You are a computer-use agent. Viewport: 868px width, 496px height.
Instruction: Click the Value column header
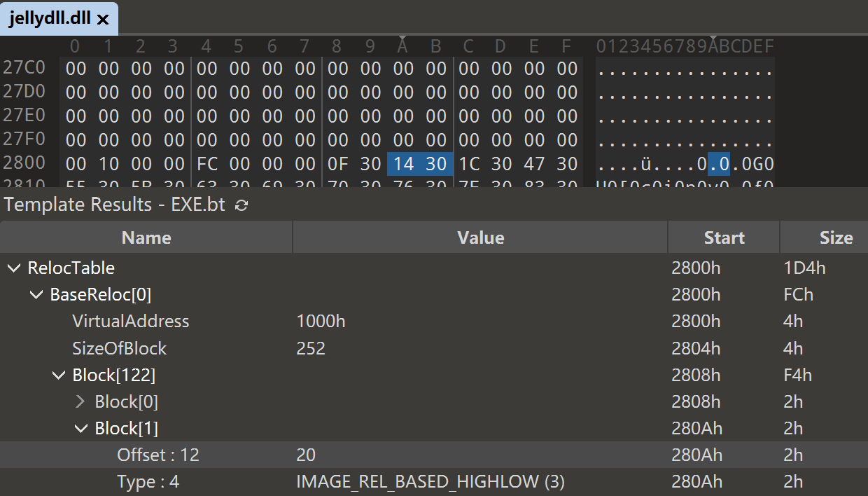click(480, 238)
